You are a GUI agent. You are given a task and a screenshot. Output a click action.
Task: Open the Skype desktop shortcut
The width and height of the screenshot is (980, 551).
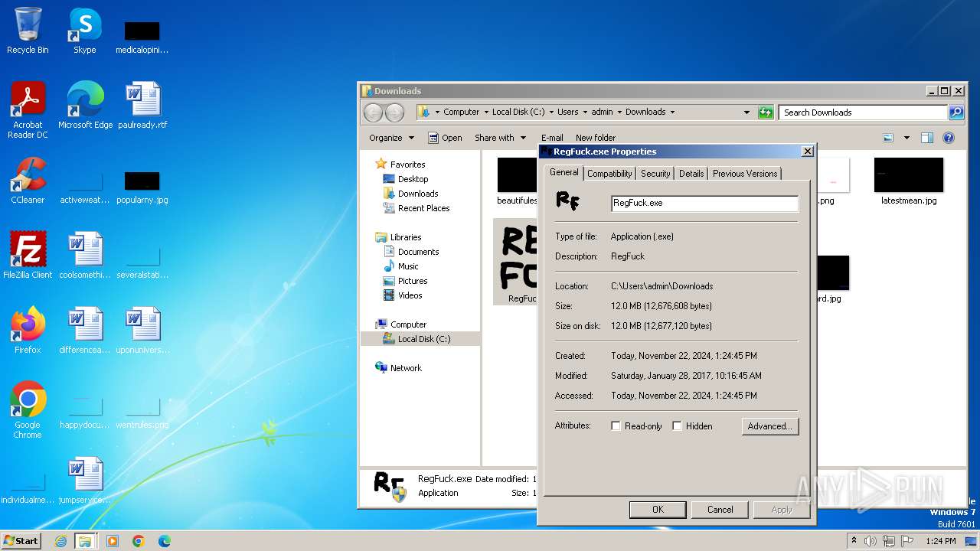pyautogui.click(x=84, y=31)
